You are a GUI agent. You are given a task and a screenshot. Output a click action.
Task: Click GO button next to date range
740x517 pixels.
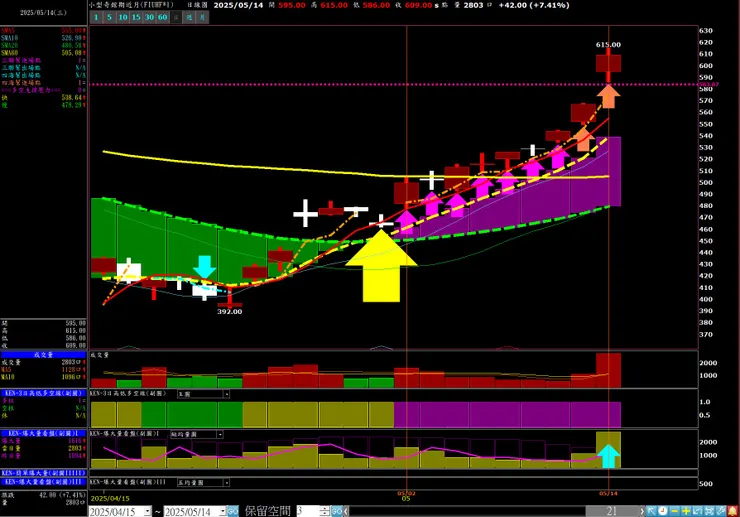coord(233,511)
